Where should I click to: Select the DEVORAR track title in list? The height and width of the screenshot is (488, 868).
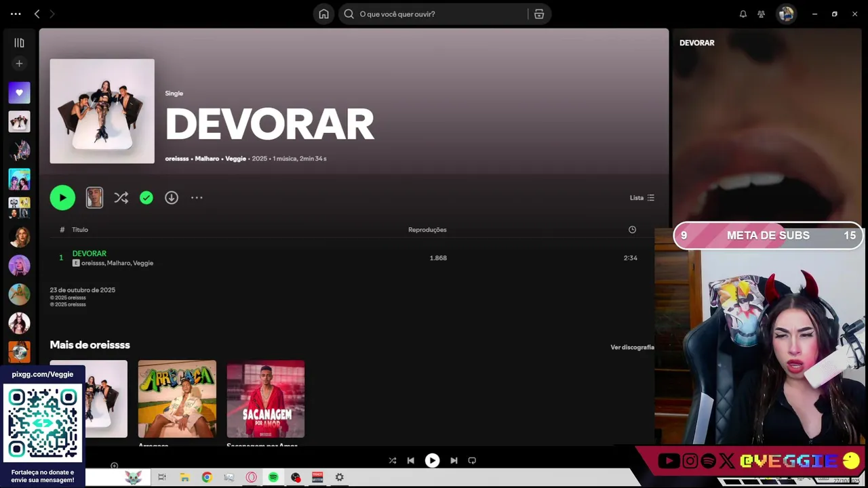[90, 253]
